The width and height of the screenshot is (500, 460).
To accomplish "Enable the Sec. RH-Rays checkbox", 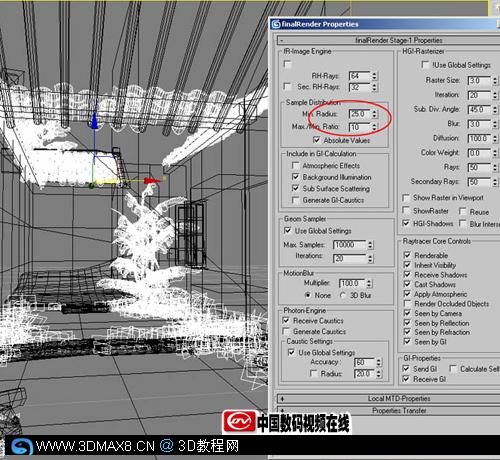I will click(287, 87).
